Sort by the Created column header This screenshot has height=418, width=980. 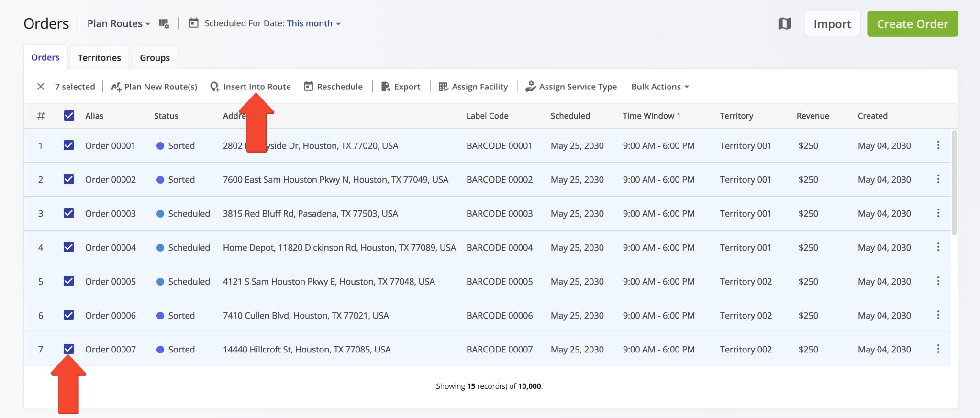tap(872, 116)
